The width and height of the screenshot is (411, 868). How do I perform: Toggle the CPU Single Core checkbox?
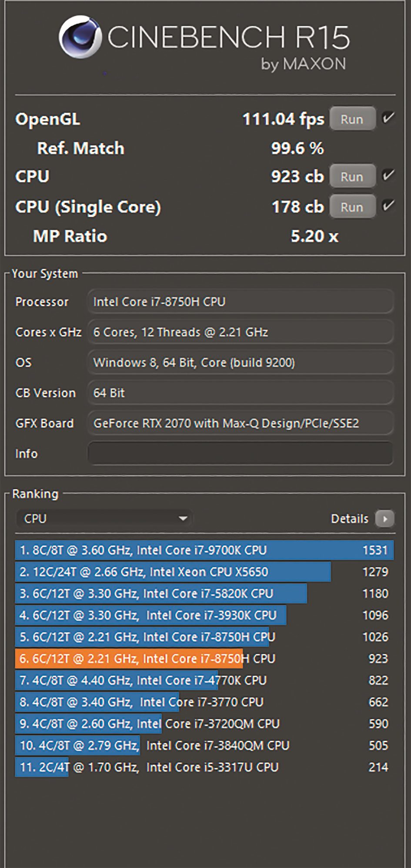coord(388,206)
